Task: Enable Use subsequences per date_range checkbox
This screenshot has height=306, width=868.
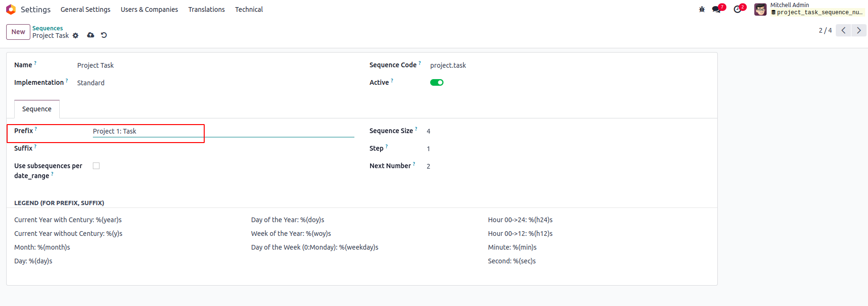Action: [x=96, y=166]
